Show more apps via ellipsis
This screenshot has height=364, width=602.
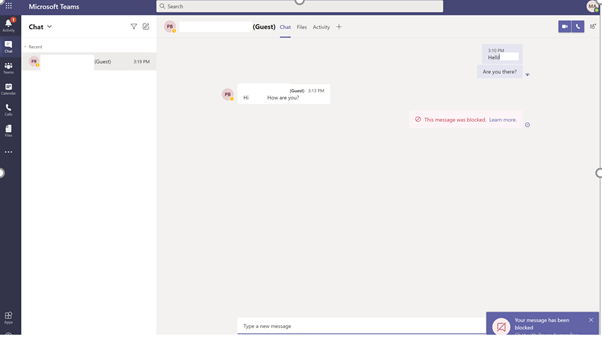point(8,152)
